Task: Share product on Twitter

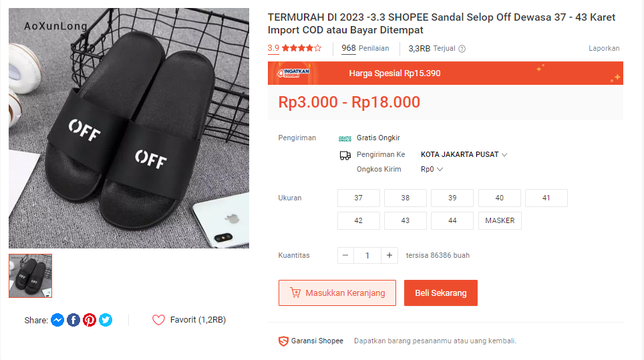Action: (106, 320)
